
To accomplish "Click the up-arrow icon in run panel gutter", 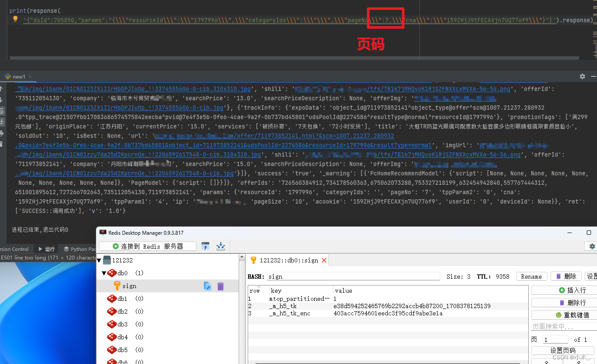I will click(2, 89).
